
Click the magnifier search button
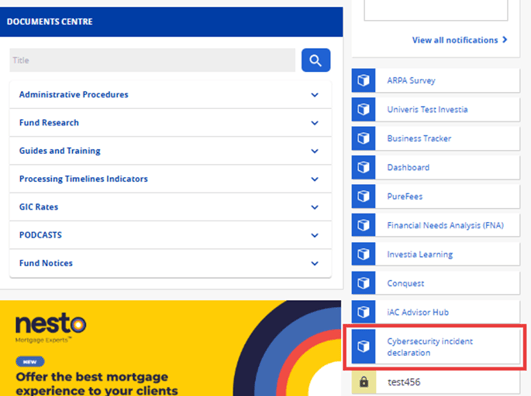316,60
